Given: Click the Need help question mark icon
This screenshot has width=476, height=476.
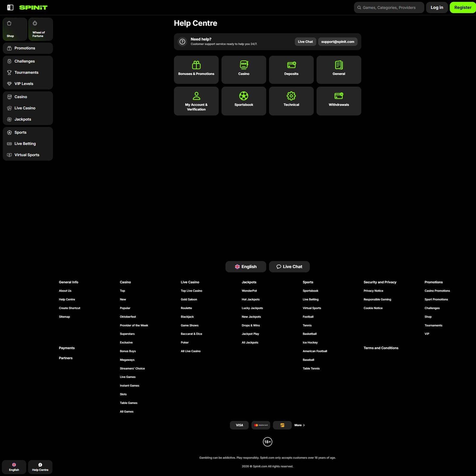Looking at the screenshot, I should 182,42.
